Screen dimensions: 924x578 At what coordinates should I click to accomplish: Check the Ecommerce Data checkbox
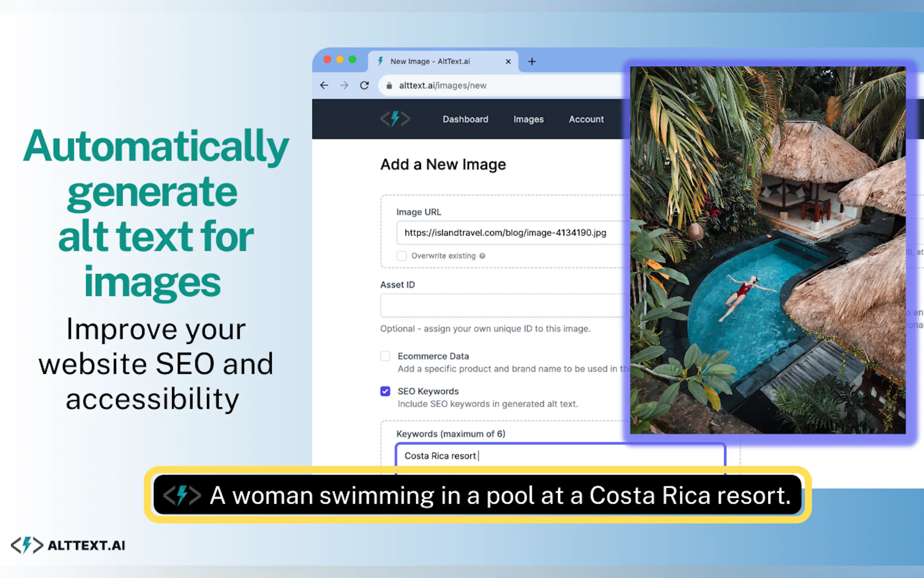click(x=385, y=356)
